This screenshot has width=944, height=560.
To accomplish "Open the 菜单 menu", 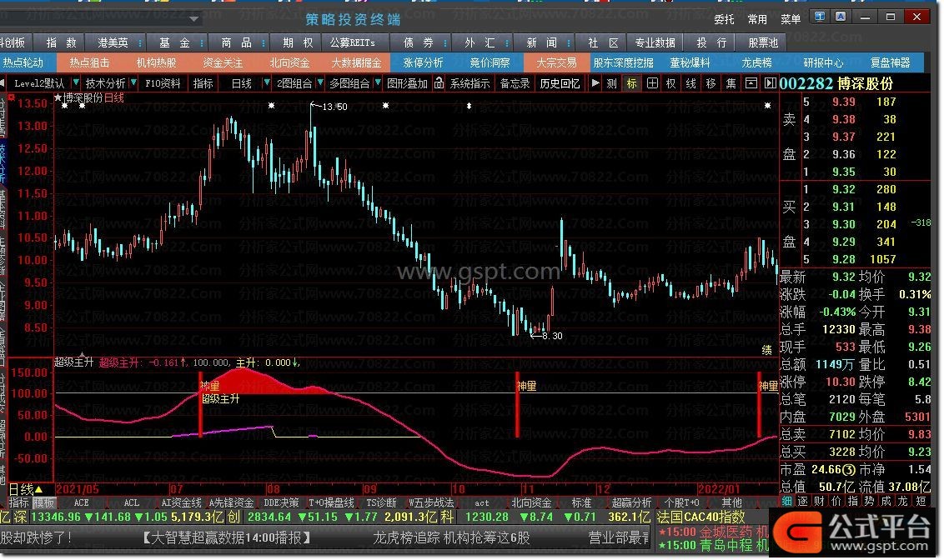I will pyautogui.click(x=791, y=19).
